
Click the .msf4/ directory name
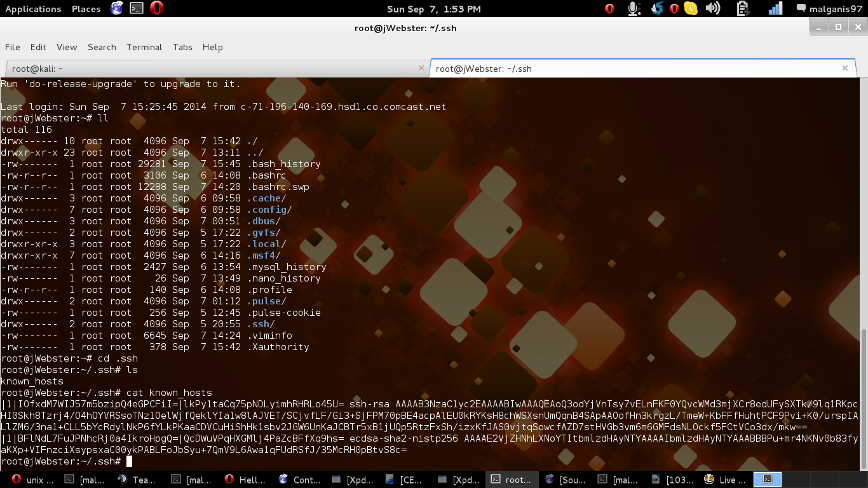264,255
